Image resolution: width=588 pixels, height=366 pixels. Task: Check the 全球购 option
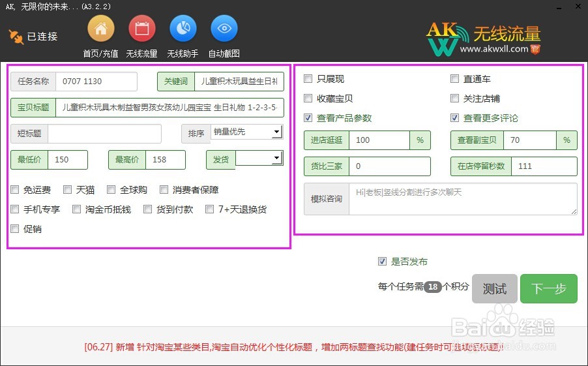(111, 190)
